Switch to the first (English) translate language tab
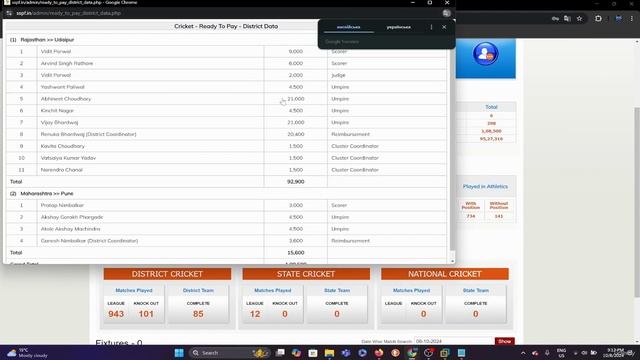Viewport: 640px width, 360px height. point(348,27)
